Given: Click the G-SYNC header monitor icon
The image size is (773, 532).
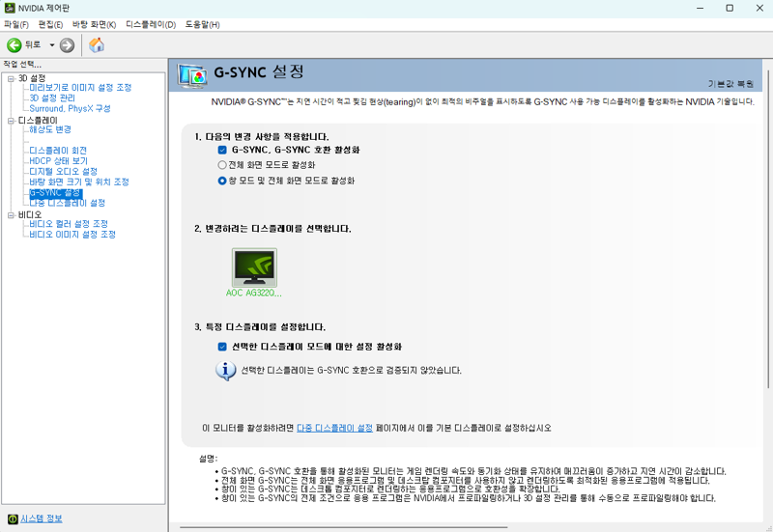Looking at the screenshot, I should pyautogui.click(x=192, y=76).
